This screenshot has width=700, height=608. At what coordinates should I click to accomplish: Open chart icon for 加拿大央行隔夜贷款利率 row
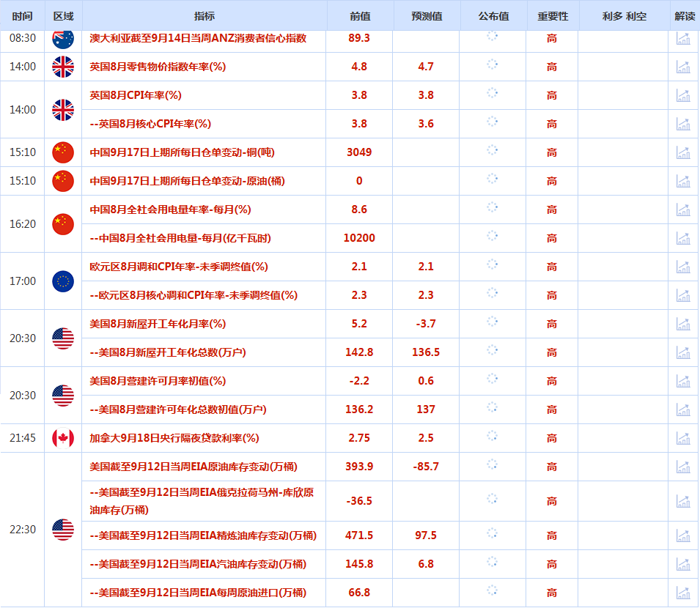[x=683, y=439]
